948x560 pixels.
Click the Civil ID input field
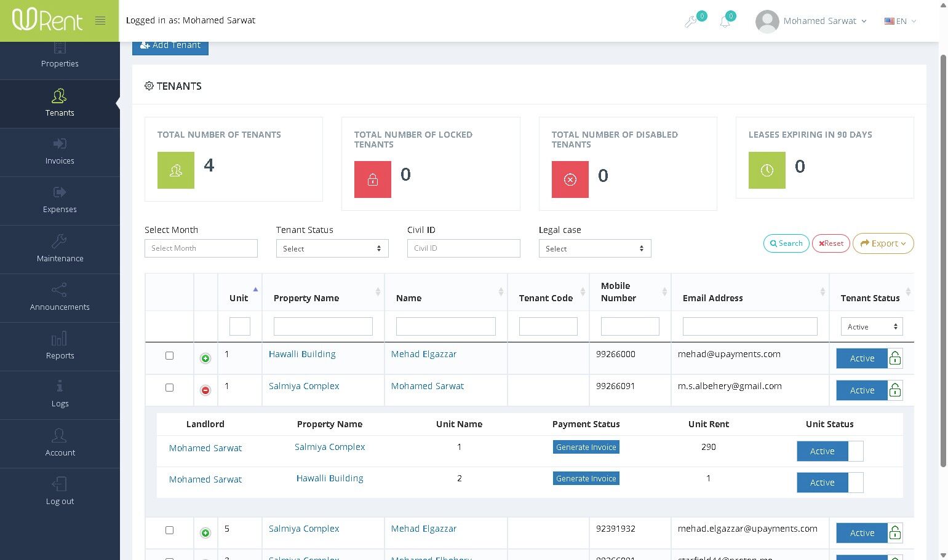(463, 248)
